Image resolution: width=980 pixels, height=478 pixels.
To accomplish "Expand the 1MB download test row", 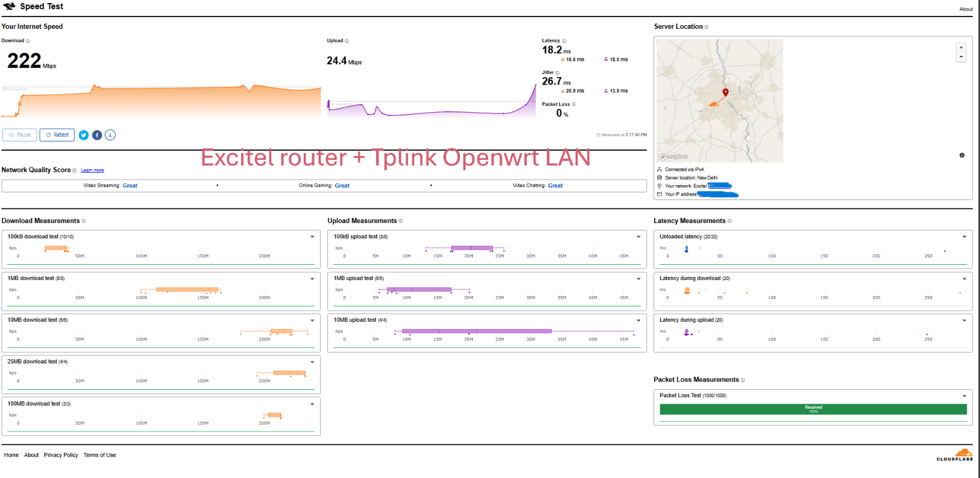I will [312, 279].
